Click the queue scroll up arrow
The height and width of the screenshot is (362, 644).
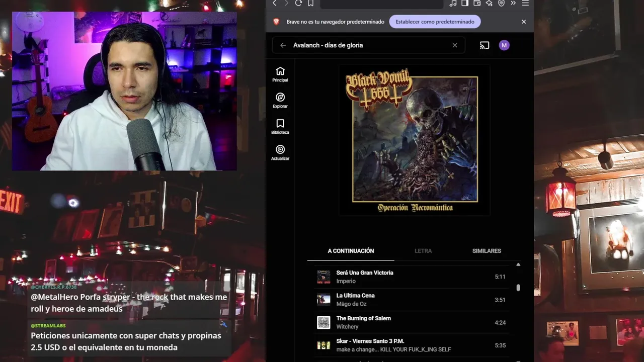point(518,264)
